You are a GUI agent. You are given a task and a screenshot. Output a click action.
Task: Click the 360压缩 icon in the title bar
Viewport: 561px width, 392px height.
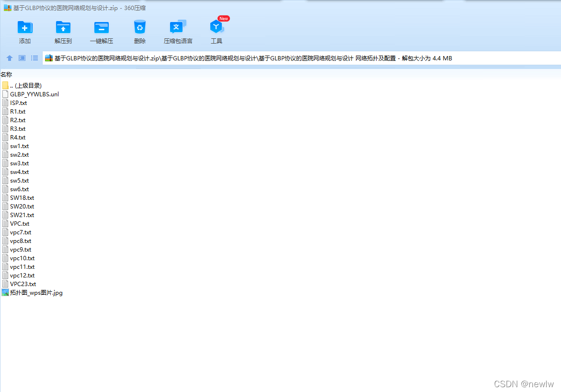[x=7, y=8]
